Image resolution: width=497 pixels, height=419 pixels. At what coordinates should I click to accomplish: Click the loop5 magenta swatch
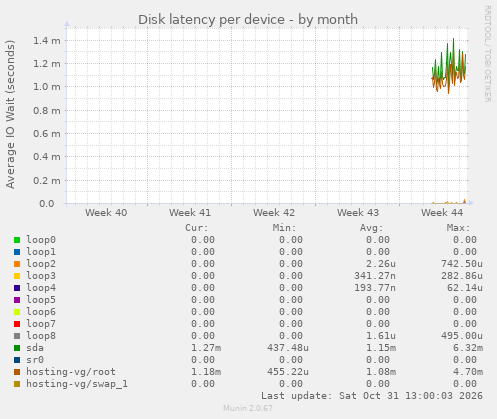click(17, 300)
